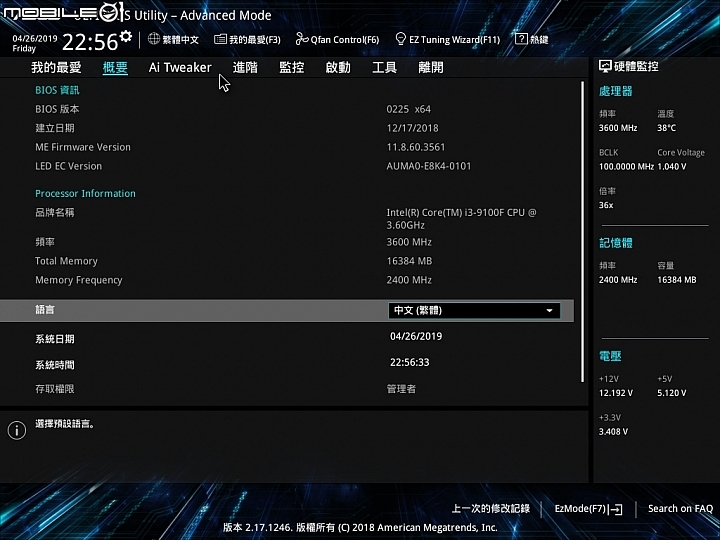Go to the 進階 advanced tab
720x540 pixels.
(245, 68)
